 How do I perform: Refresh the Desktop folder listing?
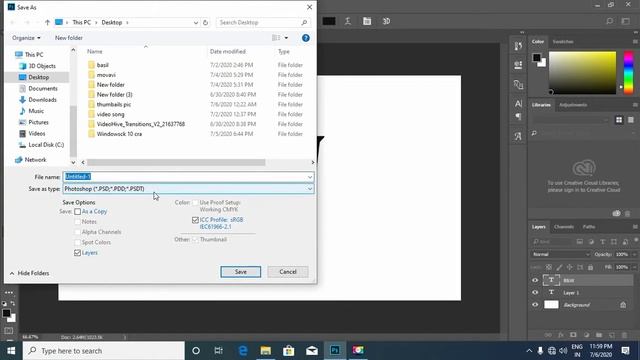205,22
